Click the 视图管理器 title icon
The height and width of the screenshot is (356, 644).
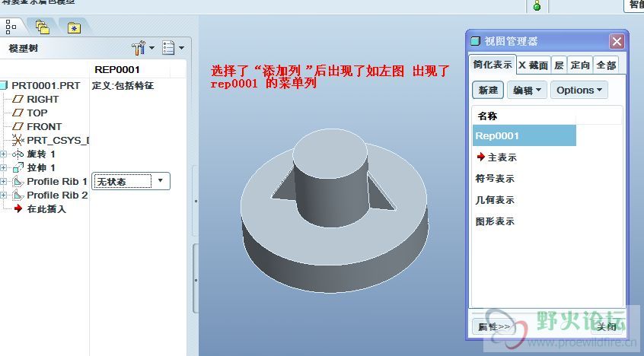(x=475, y=41)
